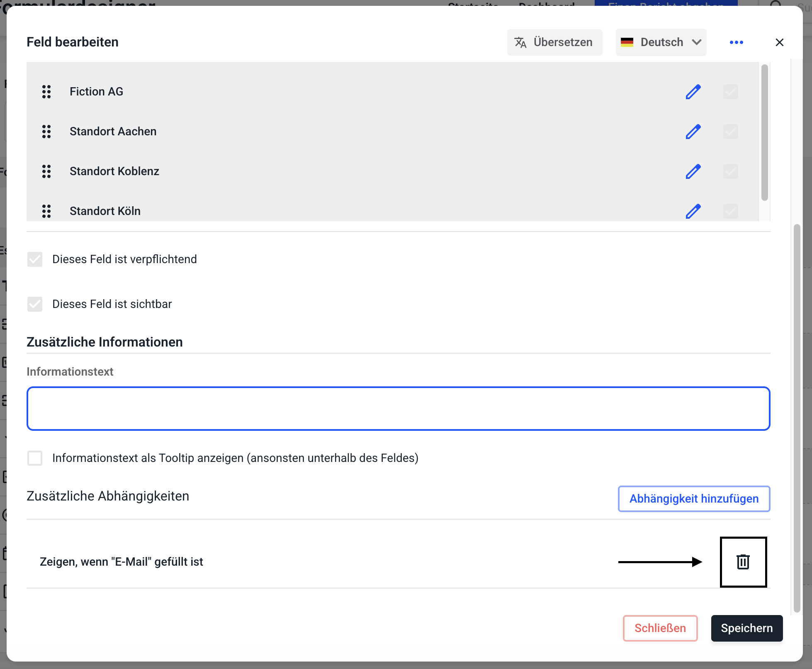
Task: Click the pencil icon for Fiction AG
Action: (x=693, y=92)
